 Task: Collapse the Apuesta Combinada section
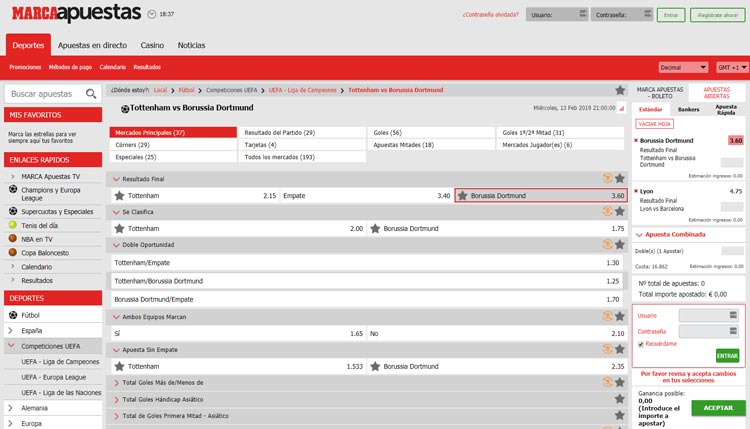click(x=639, y=235)
